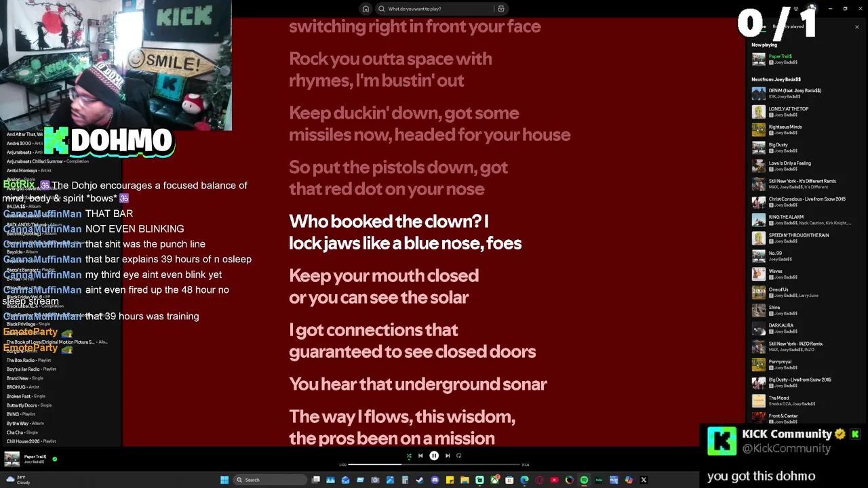Open X app from taskbar
The image size is (868, 488).
tap(644, 480)
